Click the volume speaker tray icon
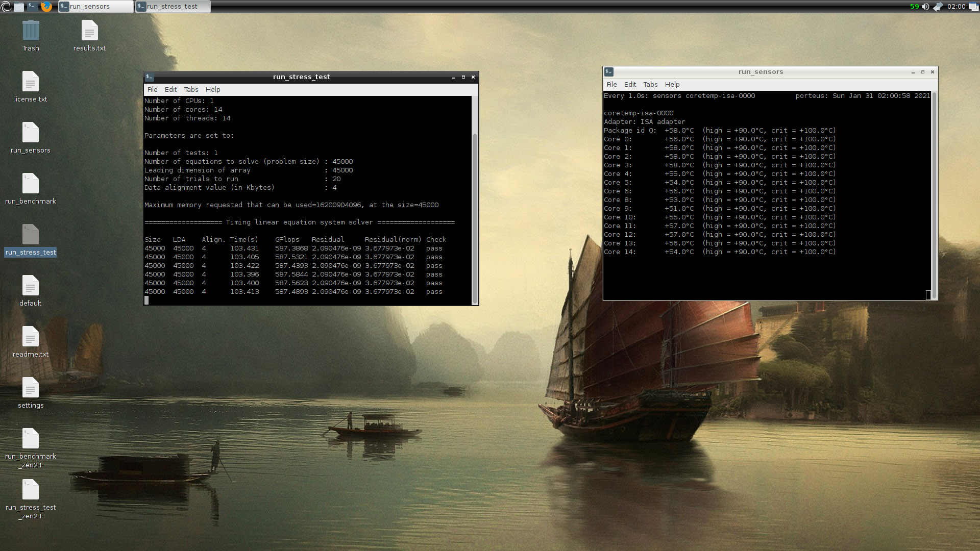Image resolution: width=980 pixels, height=551 pixels. (x=925, y=7)
